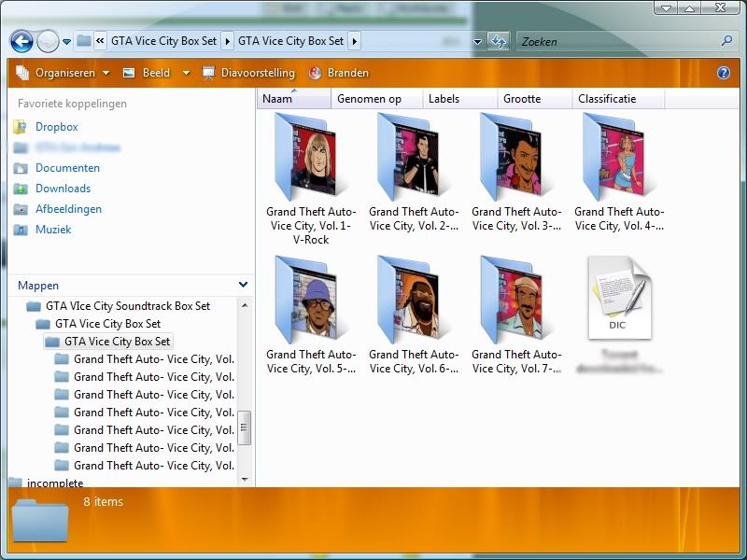
Task: Click the folder tree scrollbar thumb
Action: pos(245,427)
